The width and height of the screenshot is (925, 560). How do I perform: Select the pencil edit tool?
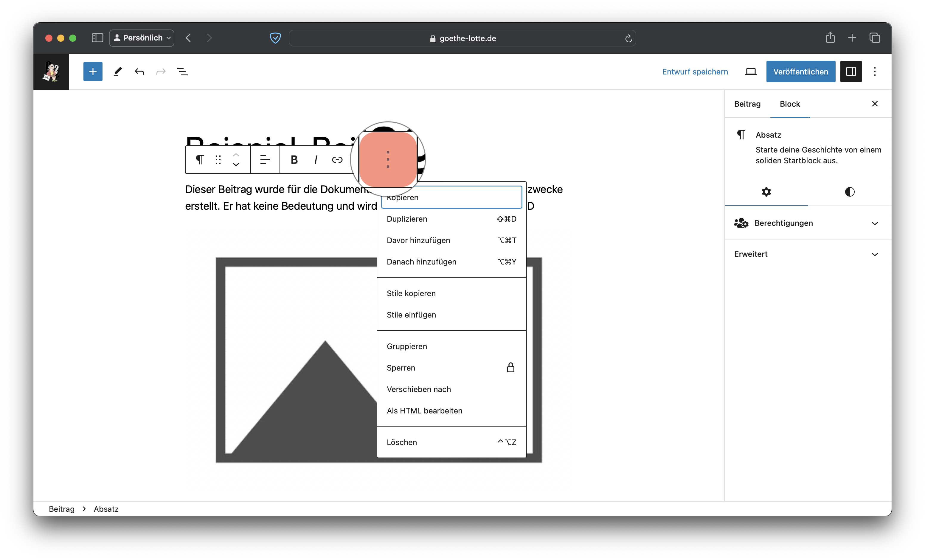[118, 71]
